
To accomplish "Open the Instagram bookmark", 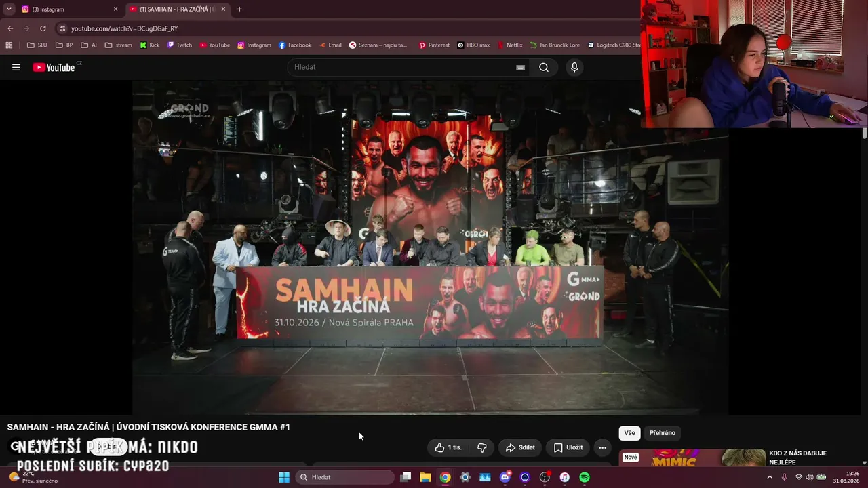I will coord(254,45).
